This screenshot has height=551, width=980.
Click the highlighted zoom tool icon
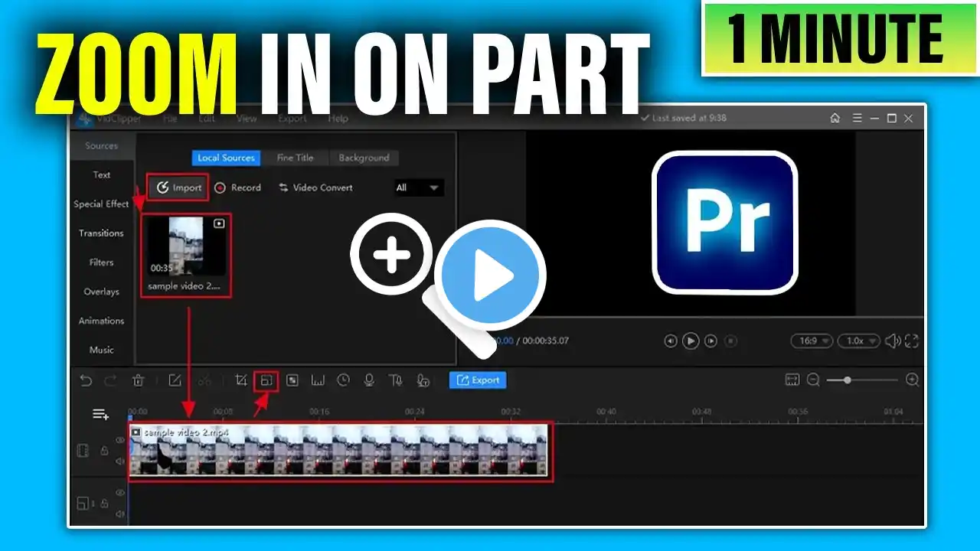tap(266, 380)
